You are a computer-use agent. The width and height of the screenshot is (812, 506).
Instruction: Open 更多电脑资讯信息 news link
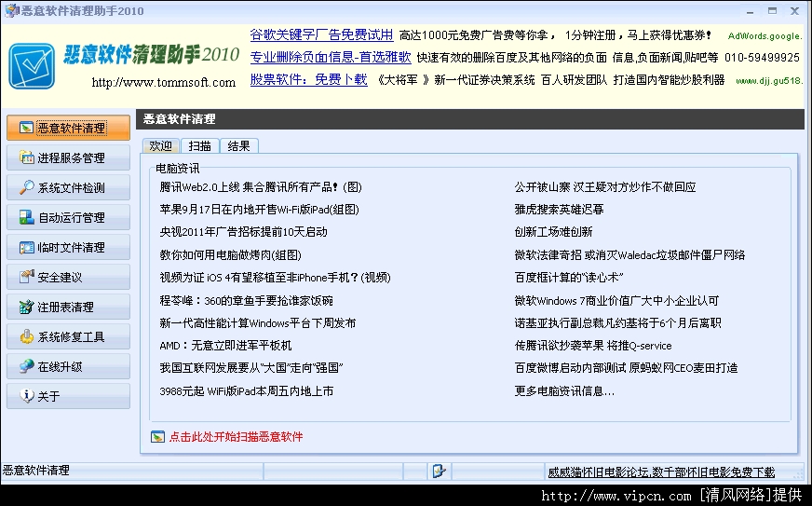point(563,391)
